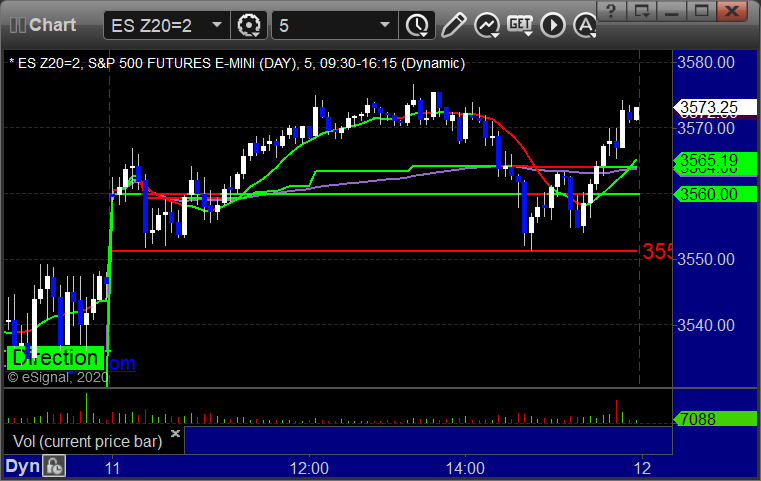Image resolution: width=761 pixels, height=481 pixels.
Task: Select the pencil drawing tools icon
Action: [453, 25]
